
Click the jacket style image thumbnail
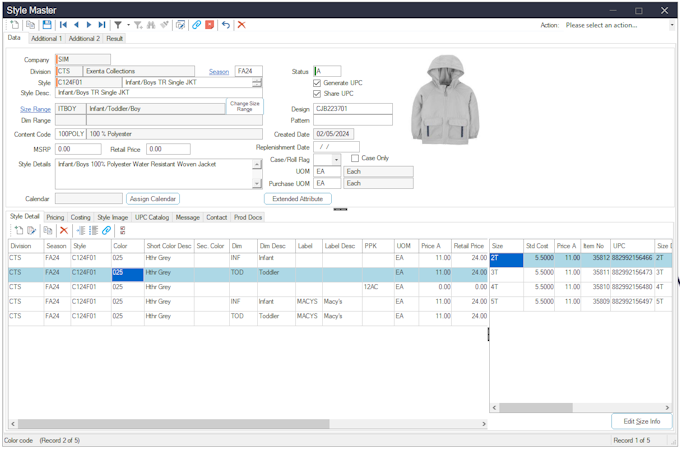tap(445, 100)
